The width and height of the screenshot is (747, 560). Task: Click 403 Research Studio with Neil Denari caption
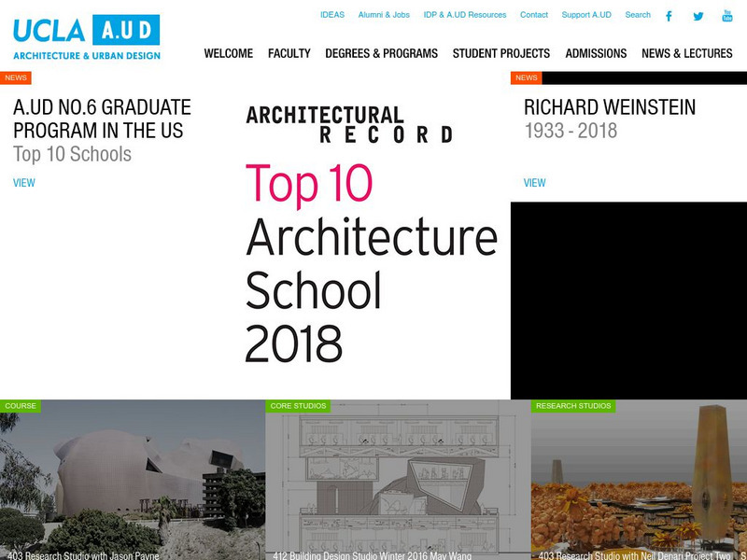coord(635,555)
